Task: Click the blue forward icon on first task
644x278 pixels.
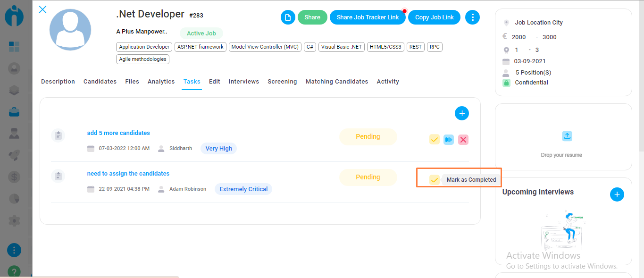Action: tap(449, 140)
